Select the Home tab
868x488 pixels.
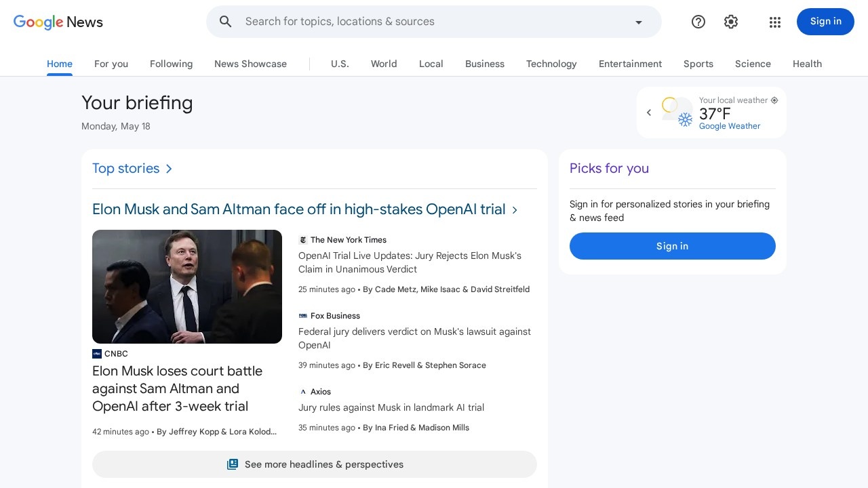60,64
